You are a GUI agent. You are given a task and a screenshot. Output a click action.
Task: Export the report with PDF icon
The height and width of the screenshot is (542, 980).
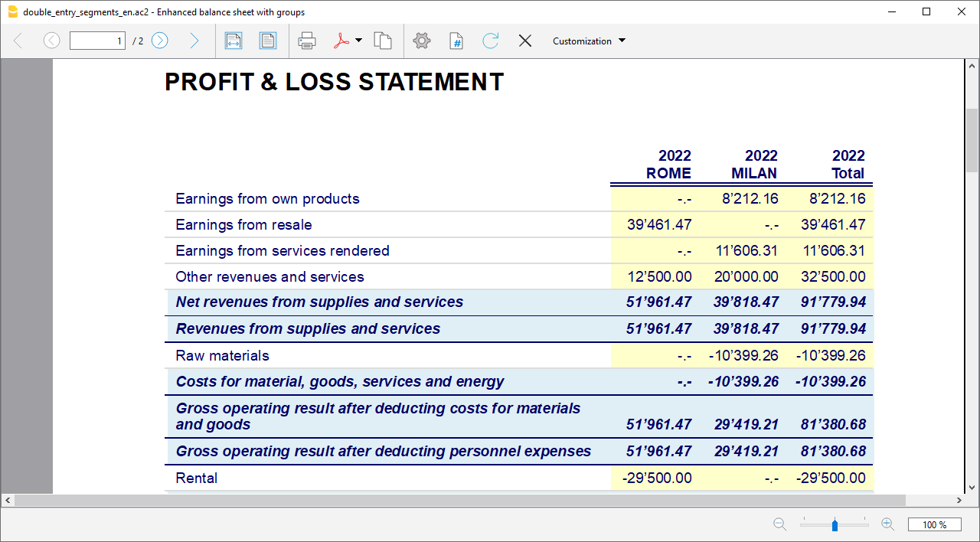coord(341,41)
